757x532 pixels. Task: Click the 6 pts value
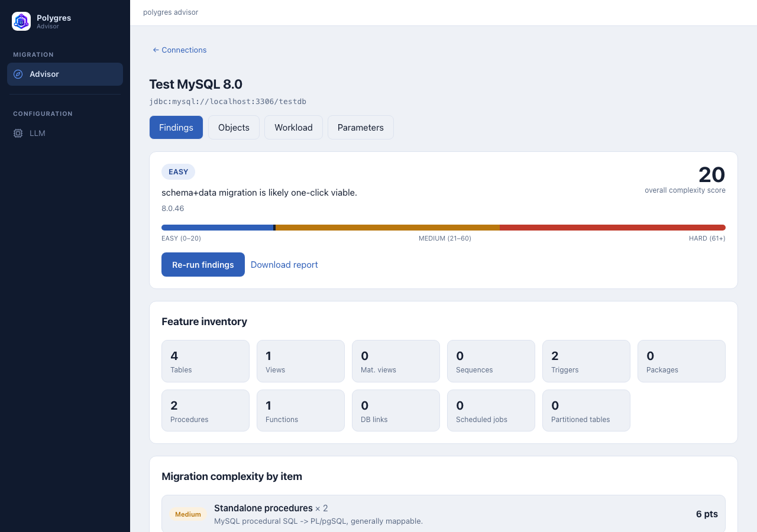(707, 514)
